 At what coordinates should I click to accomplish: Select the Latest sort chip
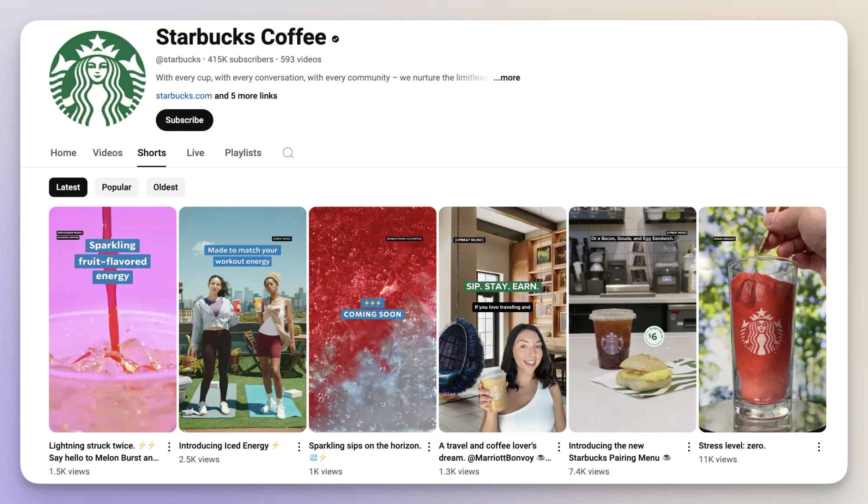click(68, 187)
